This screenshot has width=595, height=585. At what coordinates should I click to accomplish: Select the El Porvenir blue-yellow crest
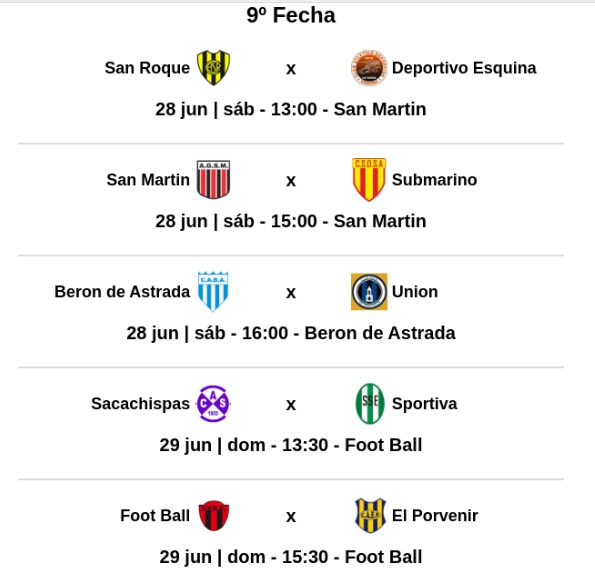tap(370, 515)
